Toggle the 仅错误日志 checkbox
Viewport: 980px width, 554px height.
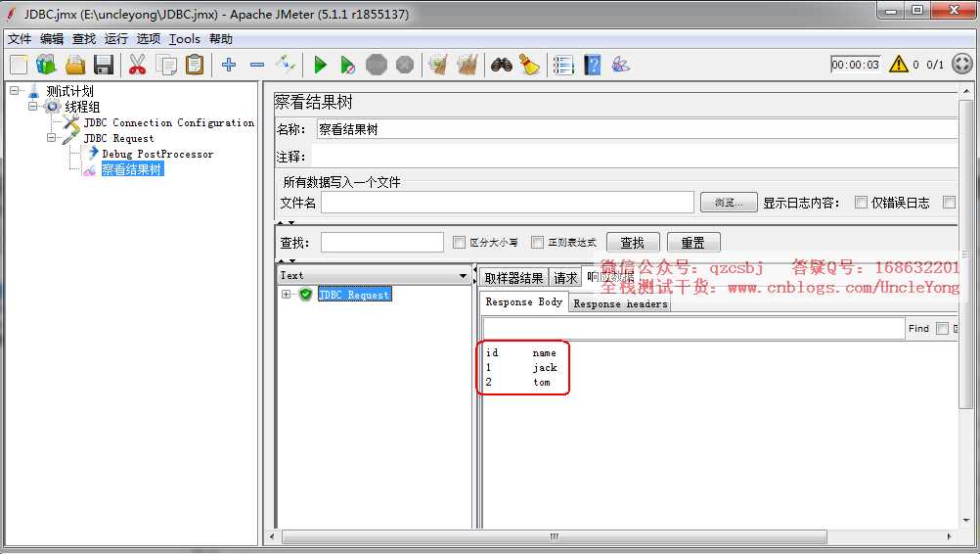coord(861,202)
